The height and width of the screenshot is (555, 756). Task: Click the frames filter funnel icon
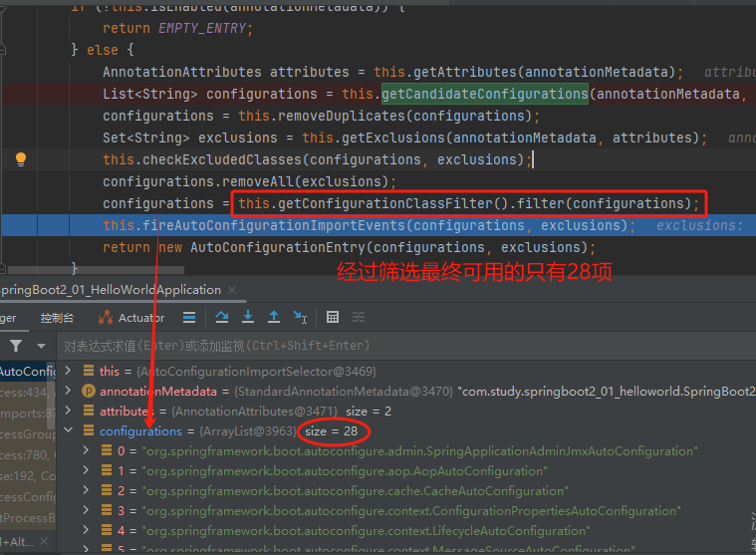16,346
